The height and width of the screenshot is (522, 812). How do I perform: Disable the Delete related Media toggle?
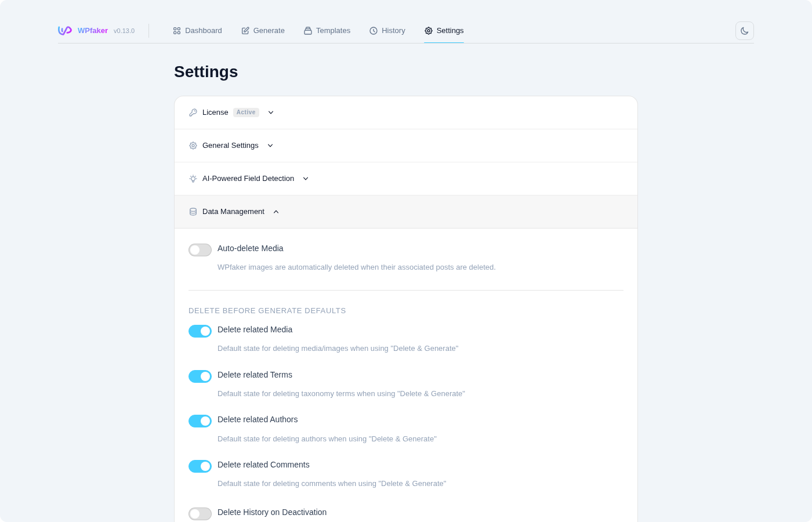(x=200, y=331)
